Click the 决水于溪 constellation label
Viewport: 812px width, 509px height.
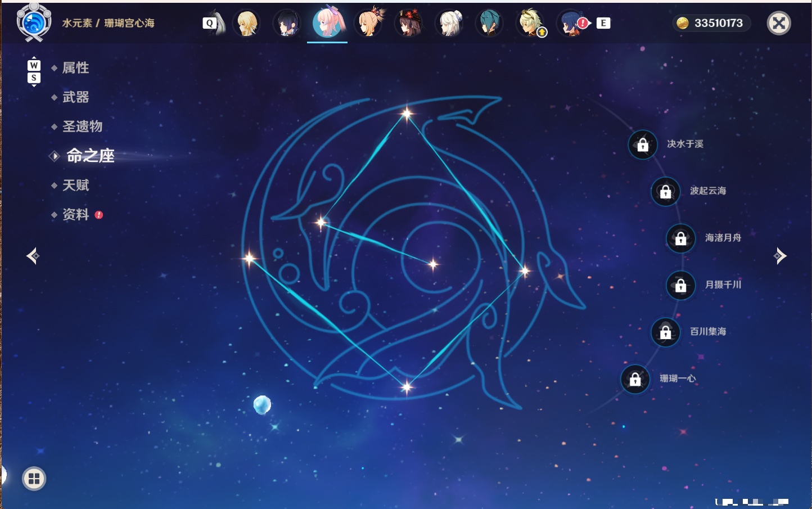[685, 144]
